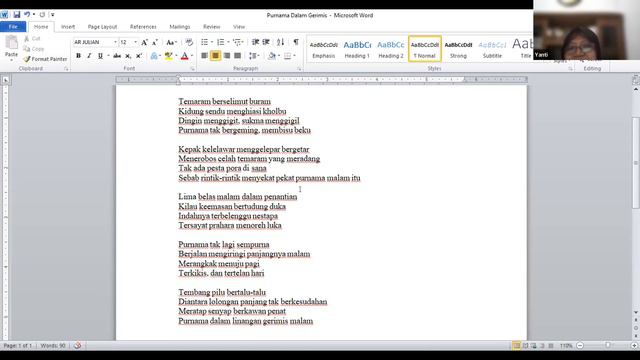Switch to the Page Layout tab

tap(102, 27)
